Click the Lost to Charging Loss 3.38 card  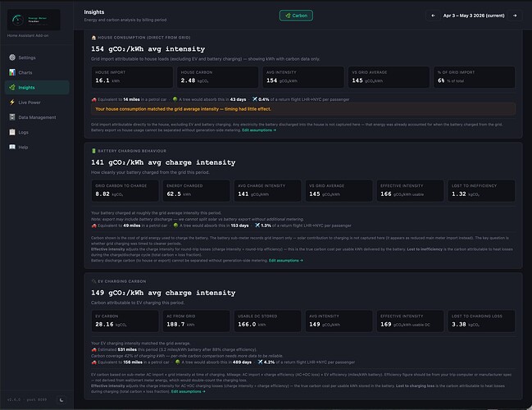[481, 321]
